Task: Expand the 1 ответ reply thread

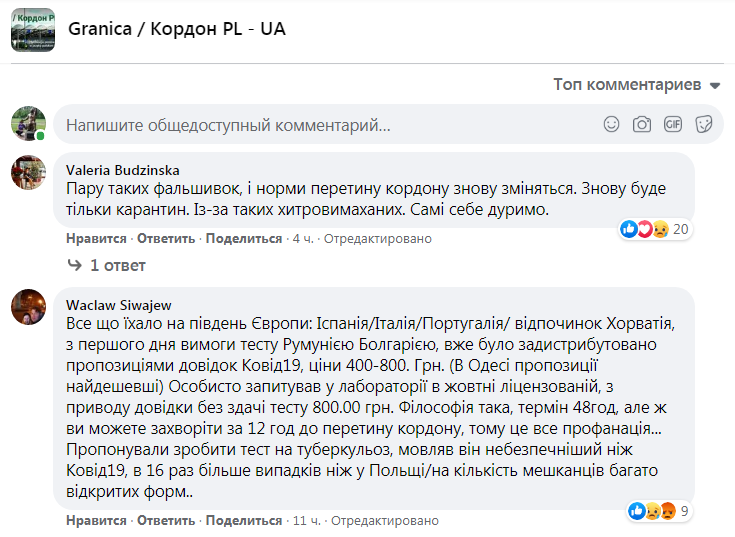Action: pos(106,266)
